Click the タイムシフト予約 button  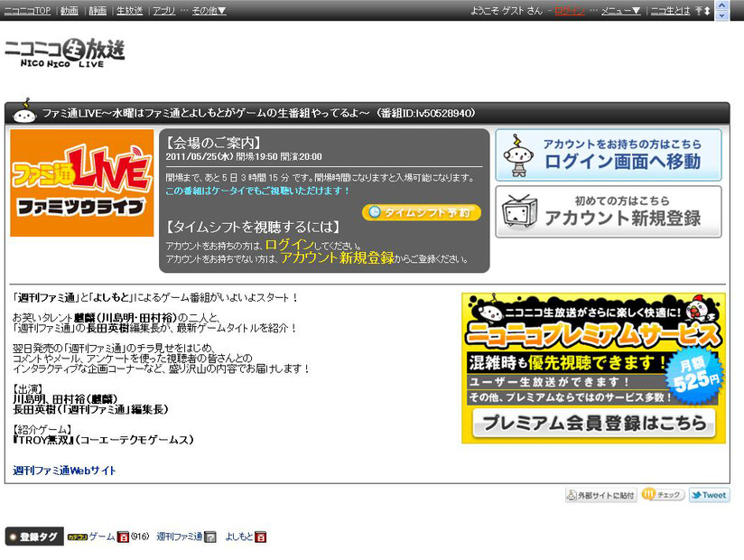click(422, 212)
